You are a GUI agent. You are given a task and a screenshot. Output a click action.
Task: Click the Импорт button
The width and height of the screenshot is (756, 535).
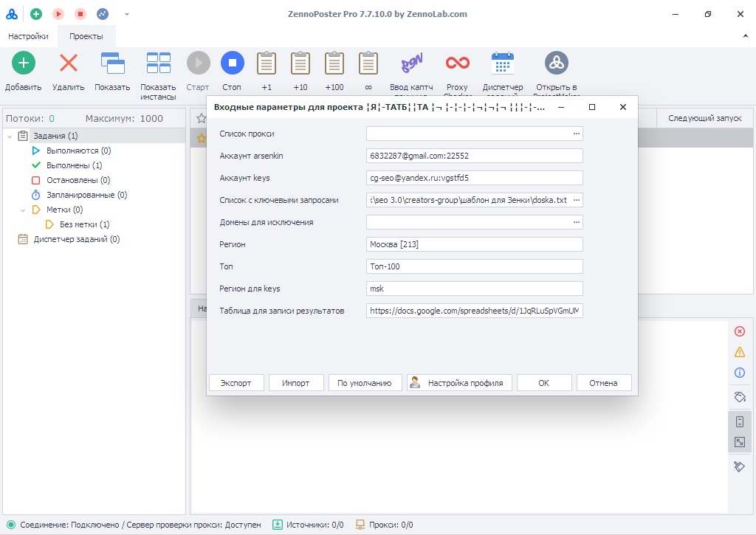click(x=296, y=383)
